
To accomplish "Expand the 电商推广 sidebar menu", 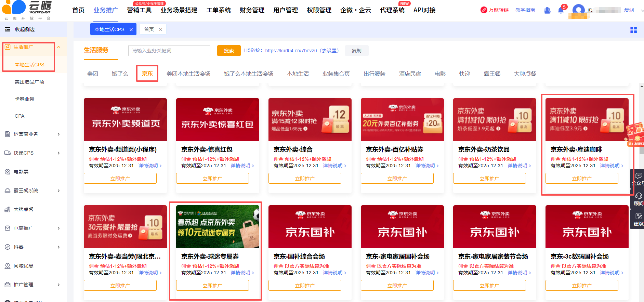I will tap(32, 228).
